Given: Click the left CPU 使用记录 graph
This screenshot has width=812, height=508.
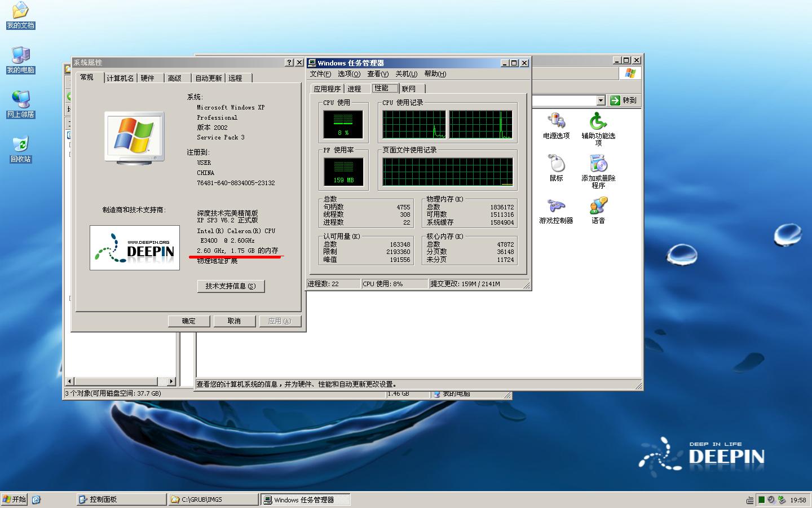Looking at the screenshot, I should click(x=414, y=125).
